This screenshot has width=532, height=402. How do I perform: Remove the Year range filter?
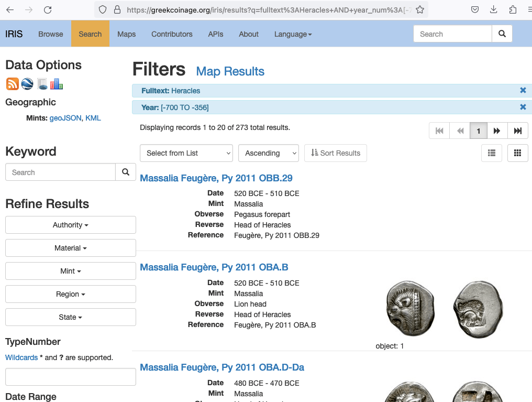coord(523,107)
